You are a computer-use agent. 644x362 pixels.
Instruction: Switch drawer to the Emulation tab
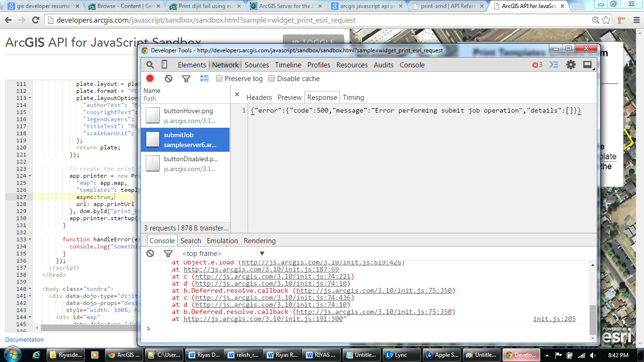(x=223, y=241)
